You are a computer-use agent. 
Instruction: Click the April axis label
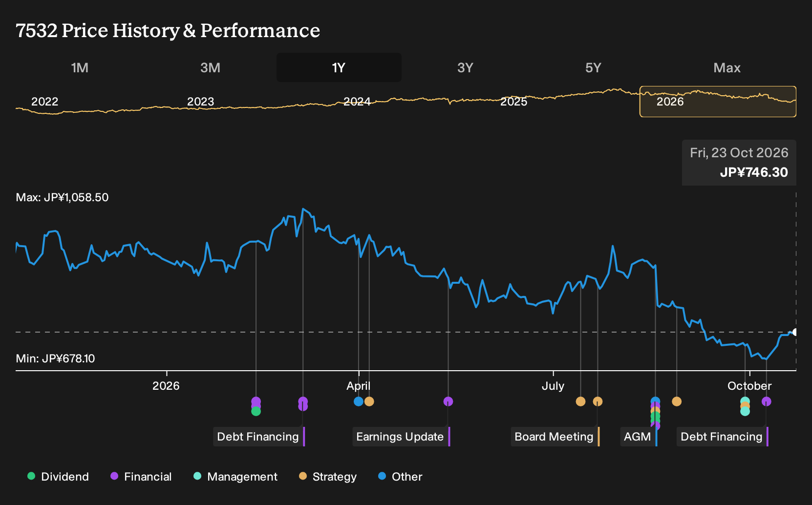click(359, 386)
